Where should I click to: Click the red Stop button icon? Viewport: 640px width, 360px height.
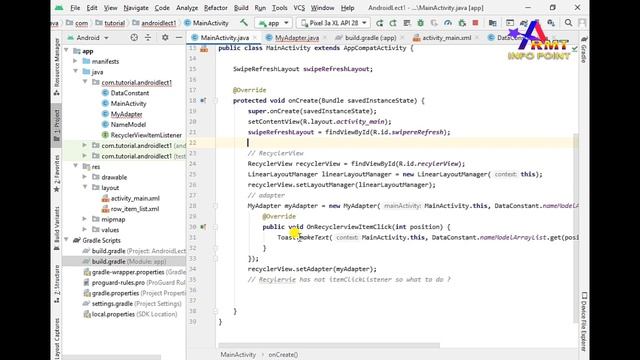[475, 23]
